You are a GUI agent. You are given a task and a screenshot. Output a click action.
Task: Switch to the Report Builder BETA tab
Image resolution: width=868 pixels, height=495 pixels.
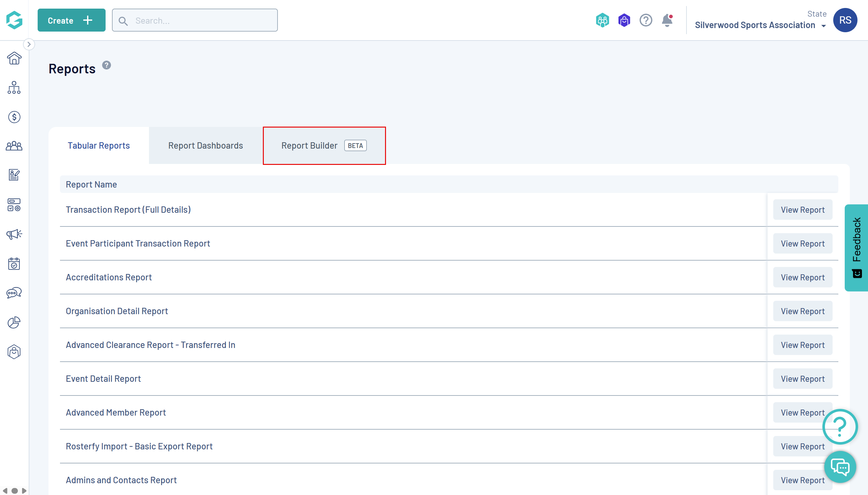tap(324, 145)
